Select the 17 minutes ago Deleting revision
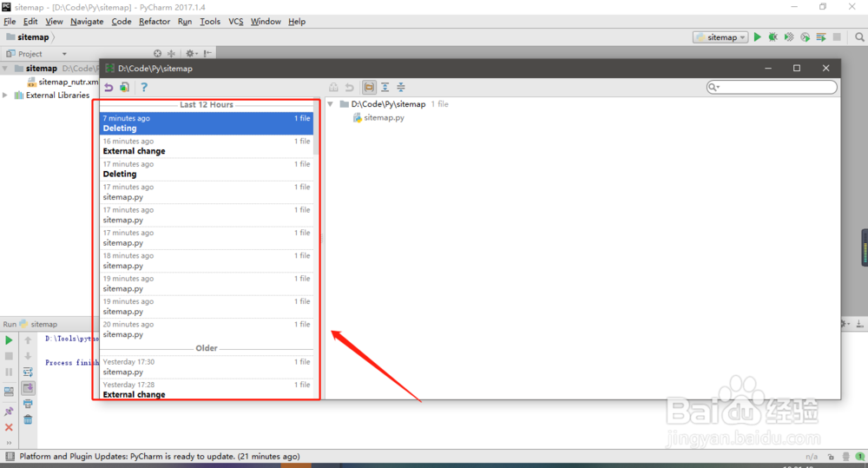 207,169
